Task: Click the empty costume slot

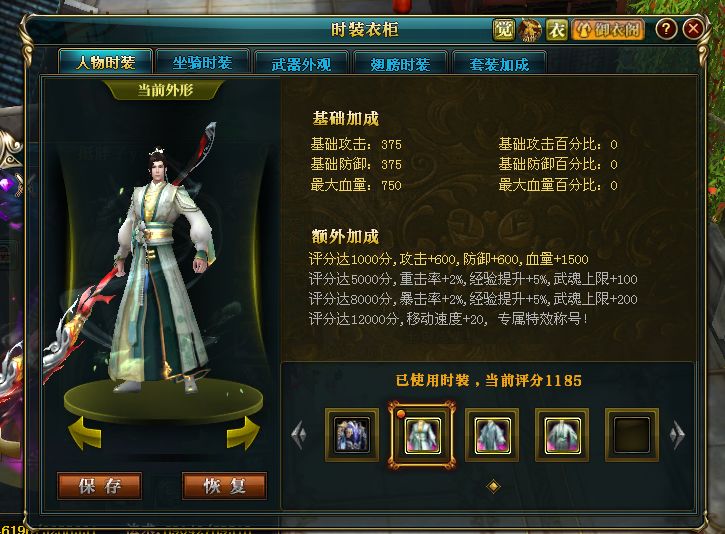Action: 632,435
